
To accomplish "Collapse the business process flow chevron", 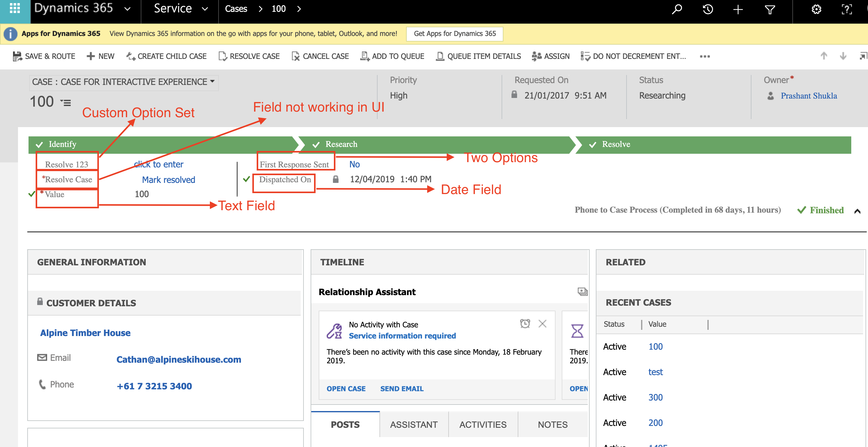I will click(857, 211).
